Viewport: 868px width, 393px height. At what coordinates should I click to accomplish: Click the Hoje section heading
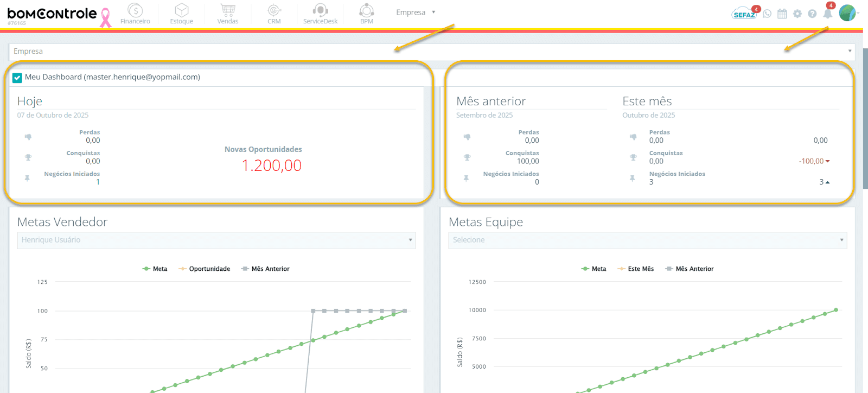30,102
